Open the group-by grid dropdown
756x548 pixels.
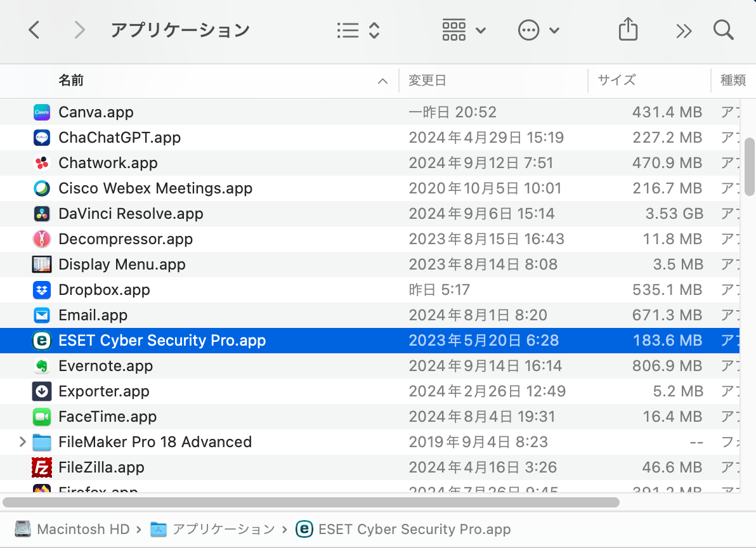click(464, 30)
